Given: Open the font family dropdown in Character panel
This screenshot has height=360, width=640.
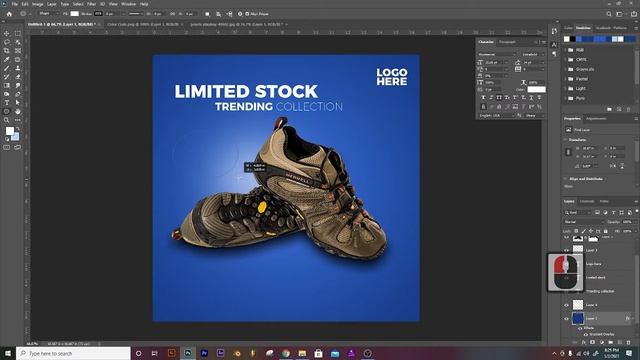Looking at the screenshot, I should point(497,54).
